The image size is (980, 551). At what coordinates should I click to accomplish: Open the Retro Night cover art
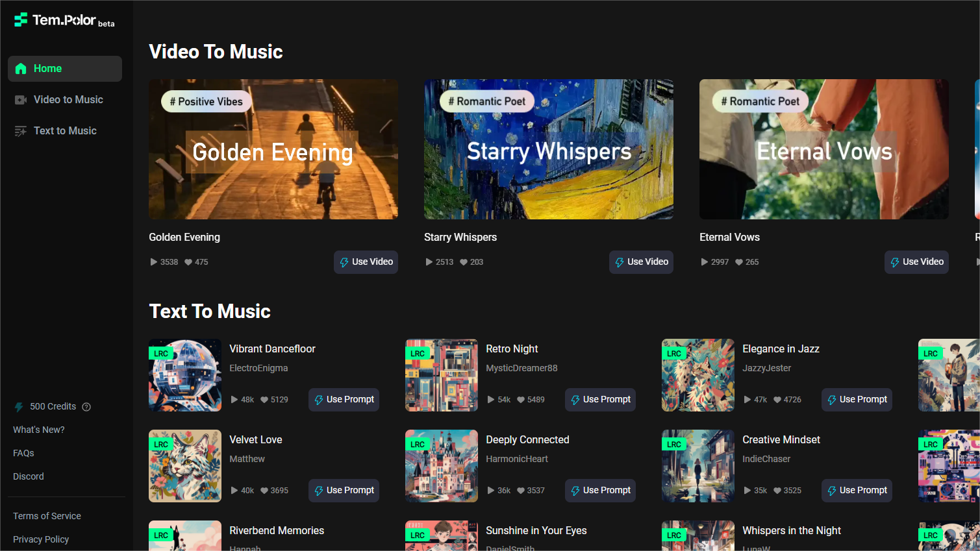click(442, 375)
